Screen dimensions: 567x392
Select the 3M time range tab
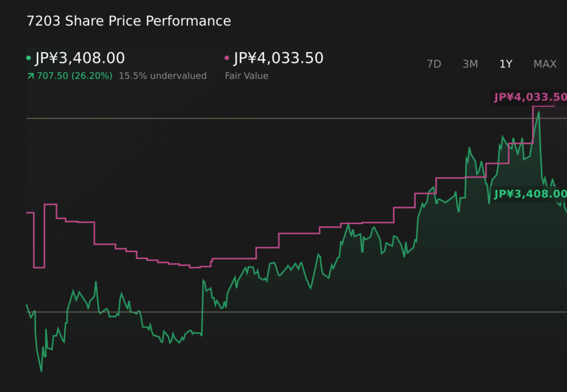tap(470, 64)
